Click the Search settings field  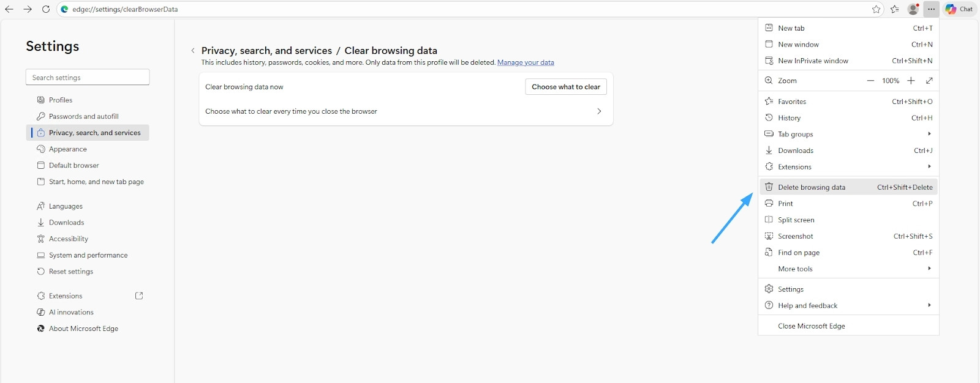(88, 78)
